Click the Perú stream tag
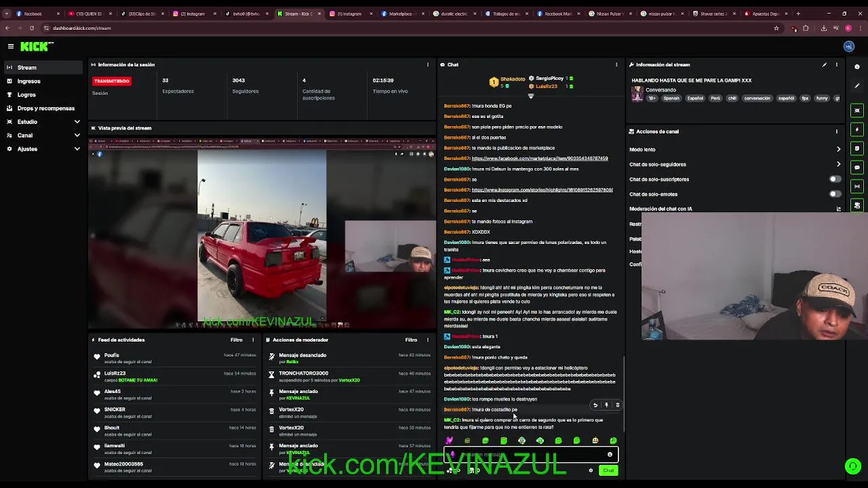The width and height of the screenshot is (868, 488). click(x=715, y=98)
